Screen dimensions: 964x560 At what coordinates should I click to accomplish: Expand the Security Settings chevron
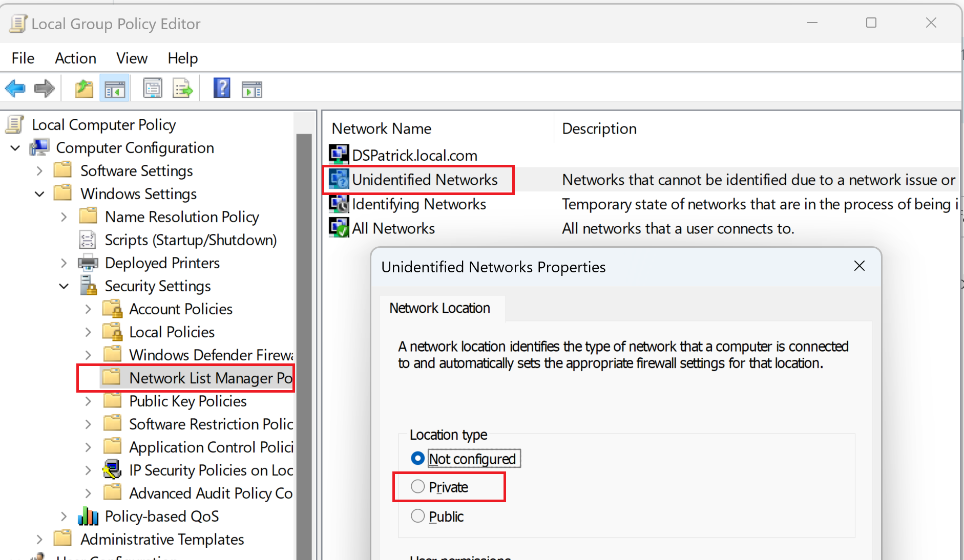click(x=64, y=286)
